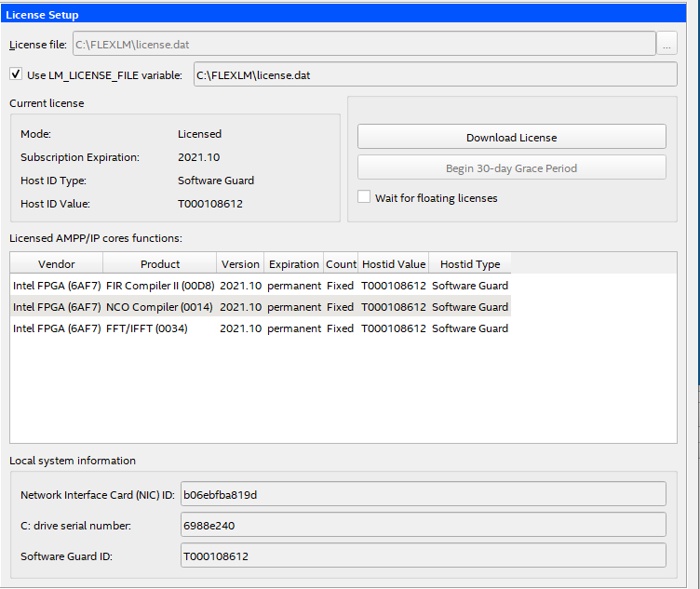700x589 pixels.
Task: Uncheck Use LM_LICENSE_FILE variable checkbox
Action: point(16,74)
